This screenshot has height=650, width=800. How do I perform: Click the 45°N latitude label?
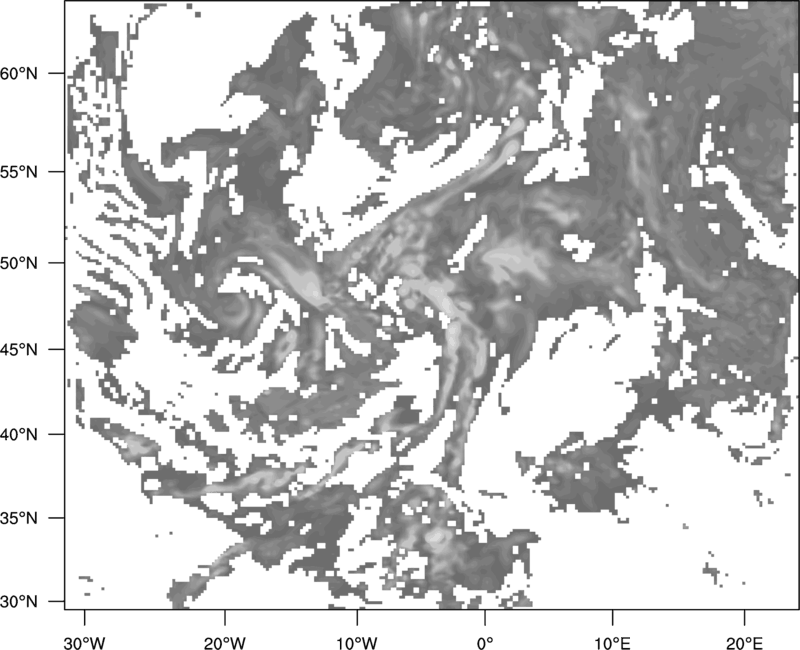19,349
